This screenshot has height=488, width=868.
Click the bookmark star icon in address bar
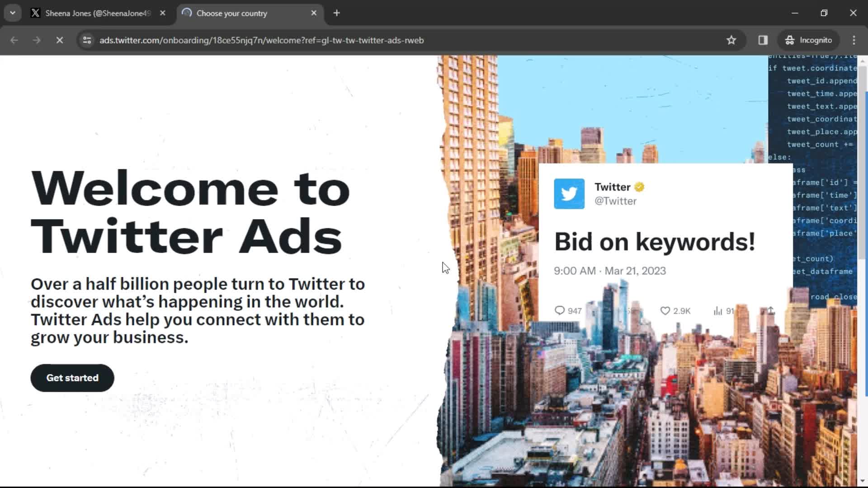(731, 40)
